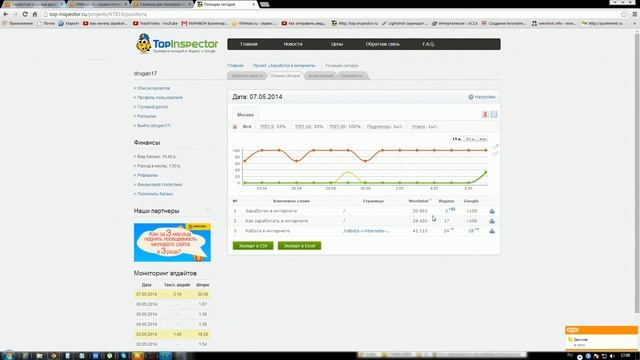Select the middle chart period button
640x360 pixels.
pyautogui.click(x=470, y=139)
